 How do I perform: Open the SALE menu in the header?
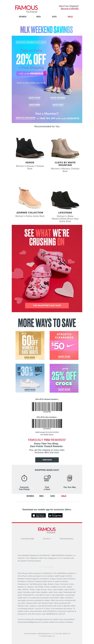[70, 17]
